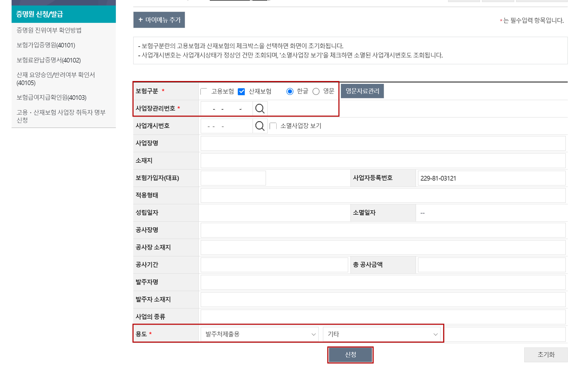Go to 증명원 진위여부 확인방법

tap(49, 30)
